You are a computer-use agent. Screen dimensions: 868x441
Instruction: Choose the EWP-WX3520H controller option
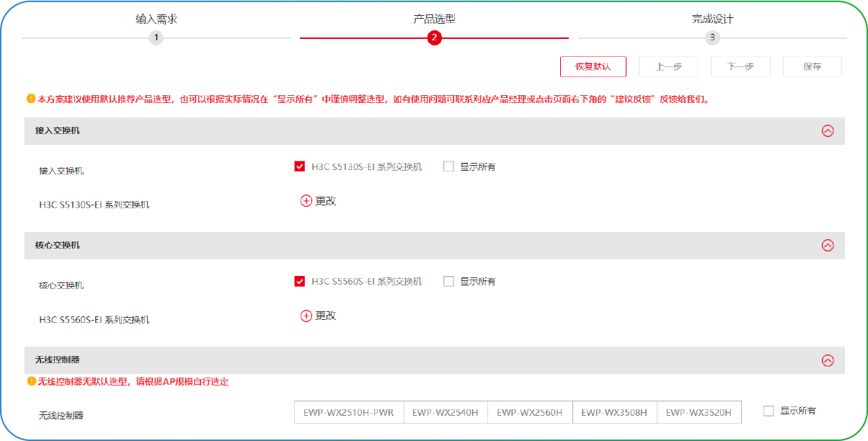pos(699,413)
